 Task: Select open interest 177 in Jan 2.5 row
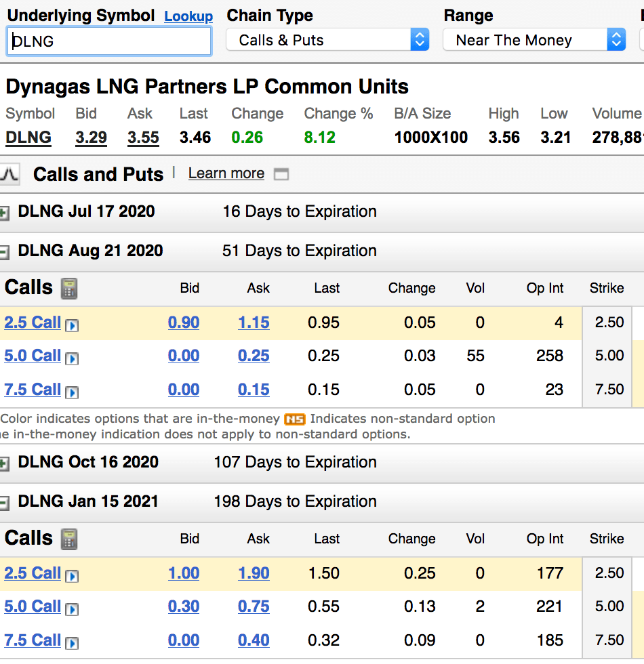tap(550, 573)
